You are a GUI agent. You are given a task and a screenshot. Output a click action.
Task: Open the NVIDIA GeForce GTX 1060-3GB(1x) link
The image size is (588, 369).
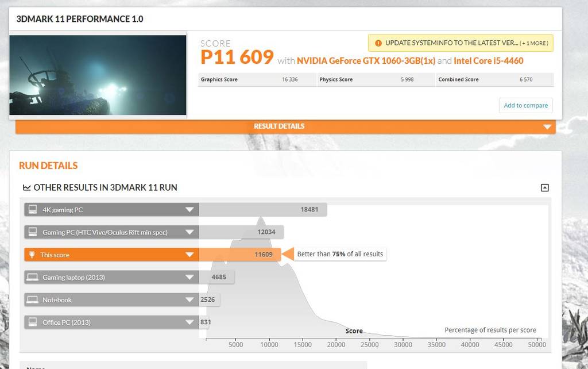366,61
